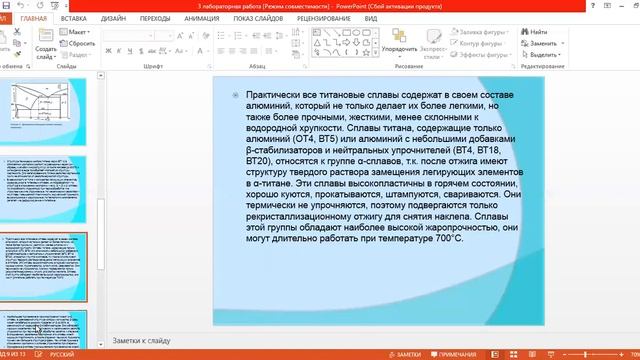640x360 pixels.
Task: Click Контур фигуры shape outline button
Action: point(476,43)
